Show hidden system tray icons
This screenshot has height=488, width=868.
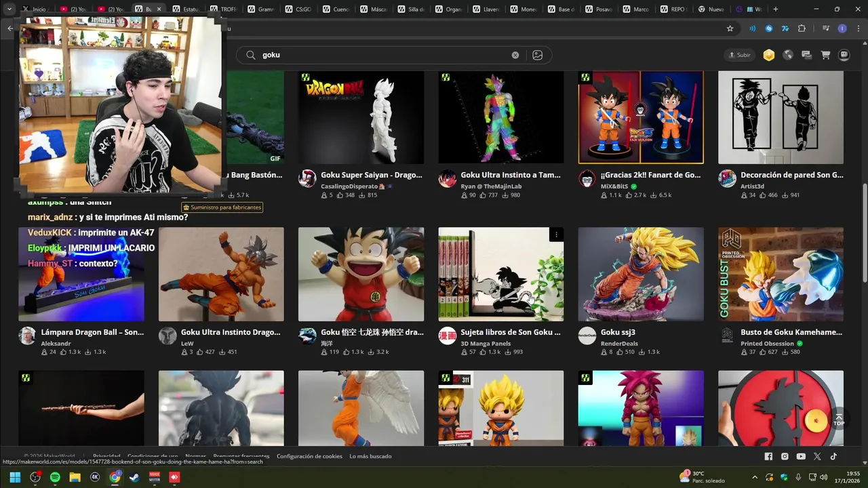pos(755,477)
